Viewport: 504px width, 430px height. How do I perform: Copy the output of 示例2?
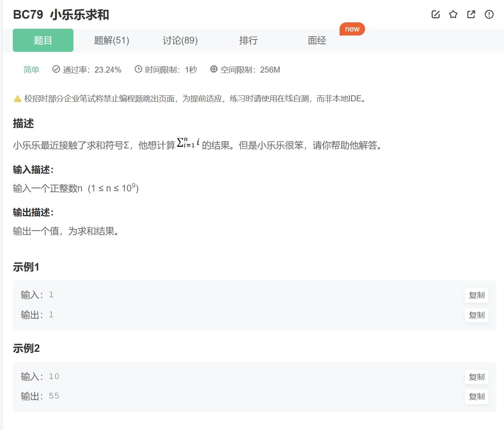[476, 396]
